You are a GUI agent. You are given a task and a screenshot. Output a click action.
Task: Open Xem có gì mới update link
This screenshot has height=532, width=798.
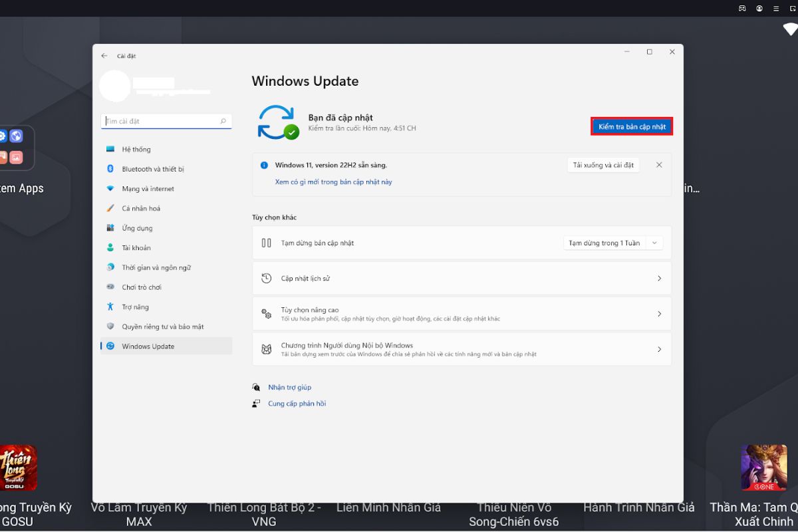tap(333, 182)
